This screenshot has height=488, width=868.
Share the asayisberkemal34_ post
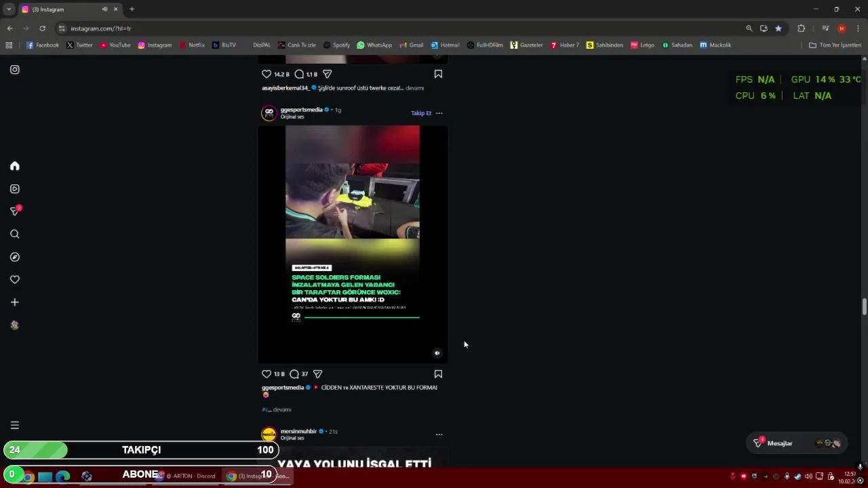click(328, 74)
